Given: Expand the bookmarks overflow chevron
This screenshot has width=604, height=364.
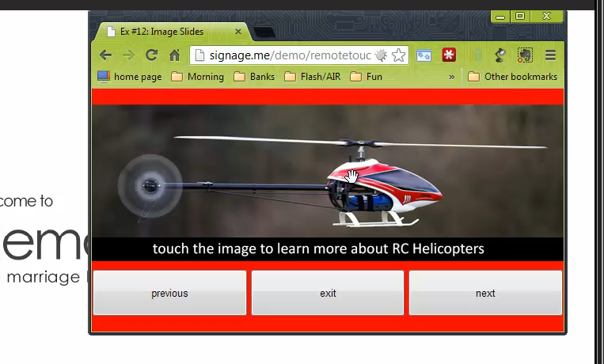Looking at the screenshot, I should pyautogui.click(x=452, y=77).
